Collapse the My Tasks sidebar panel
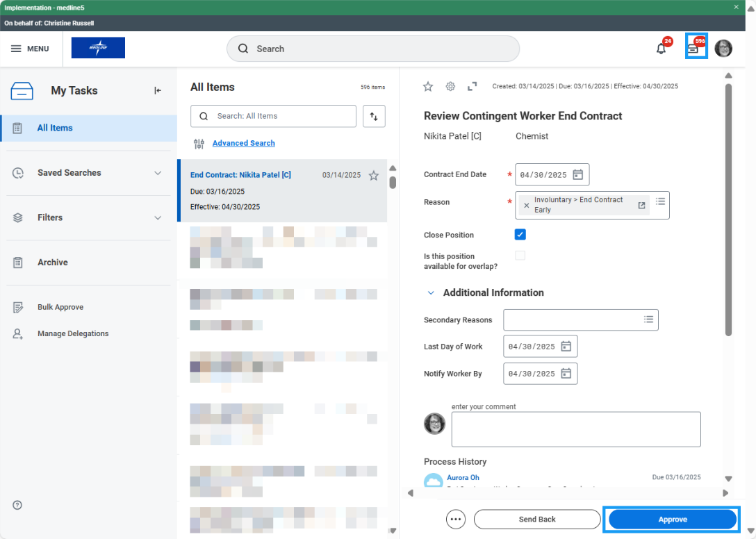Screen dimensions: 756x539 158,90
